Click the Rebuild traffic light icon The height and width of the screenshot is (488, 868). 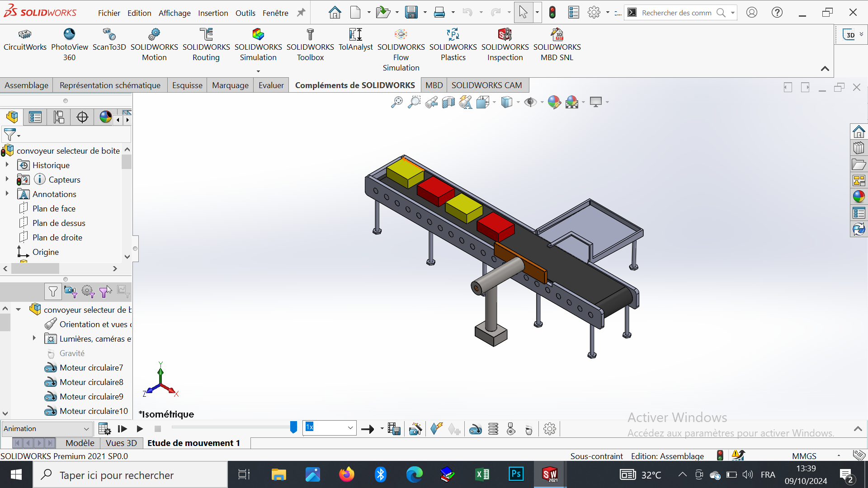point(552,13)
